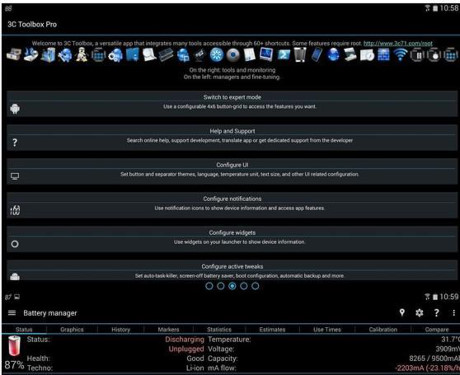This screenshot has width=460, height=375.
Task: Select the second page indicator dot
Action: [x=221, y=286]
